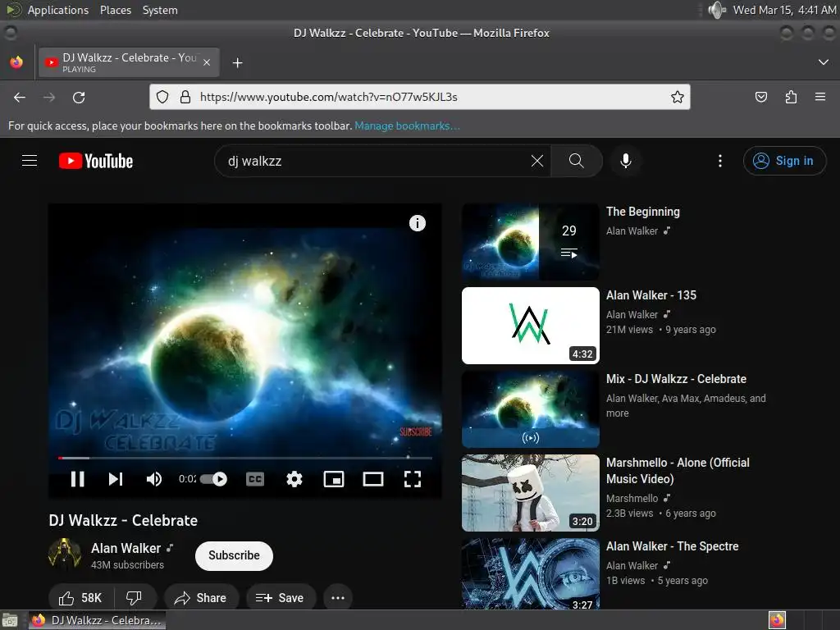This screenshot has height=630, width=840.
Task: Select DJ Walkzz taskbar window button
Action: click(98, 620)
